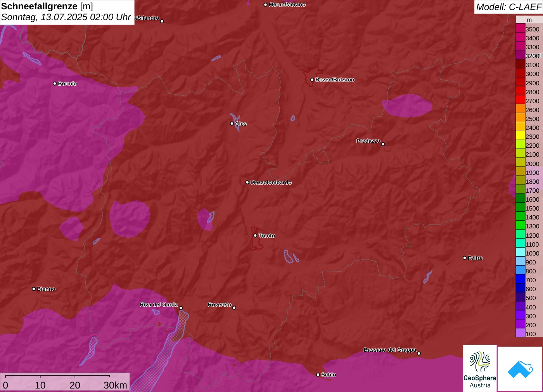
Task: Click the Riva del Garda marker dot
Action: pos(181,308)
